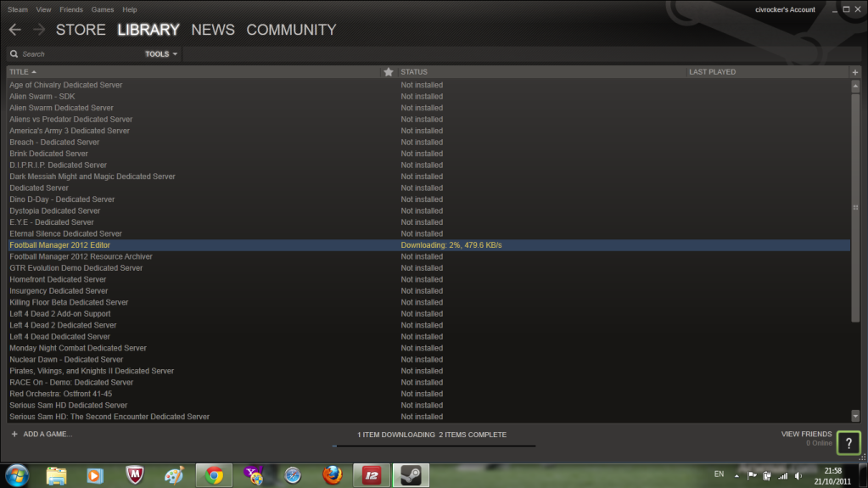Screen dimensions: 868x488
Task: Click ADD A GAME...
Action: [48, 435]
